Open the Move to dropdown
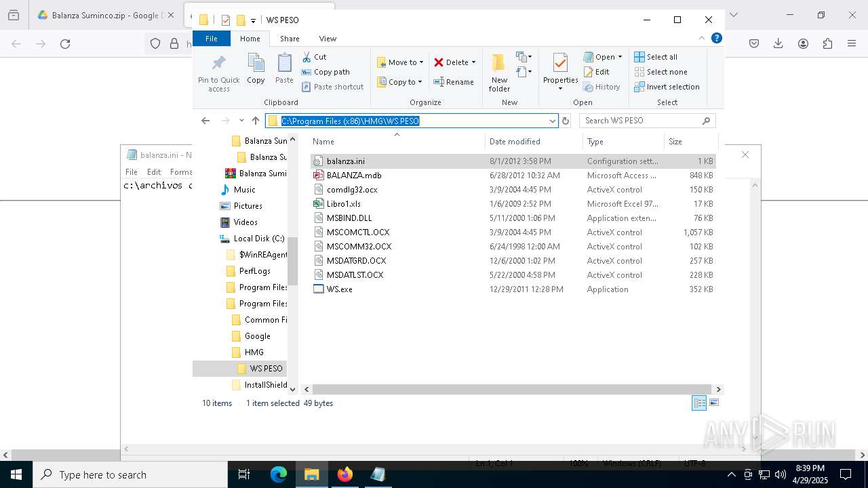This screenshot has width=868, height=488. point(400,62)
